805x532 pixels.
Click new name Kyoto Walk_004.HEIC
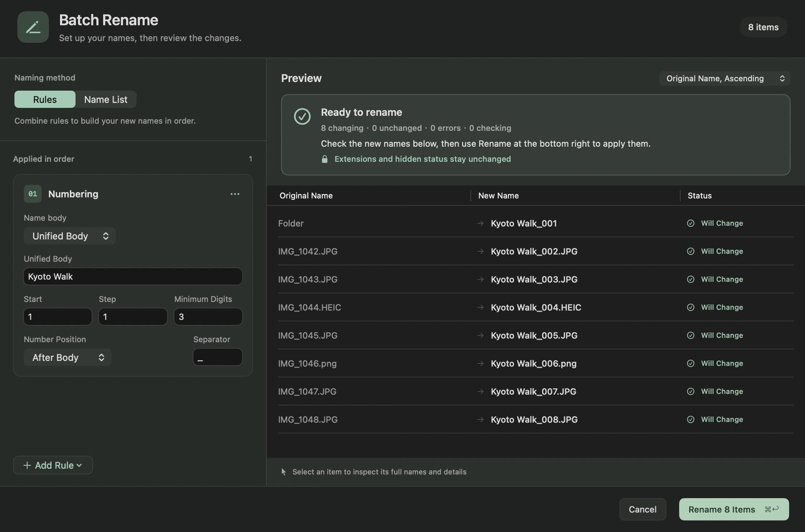tap(536, 307)
